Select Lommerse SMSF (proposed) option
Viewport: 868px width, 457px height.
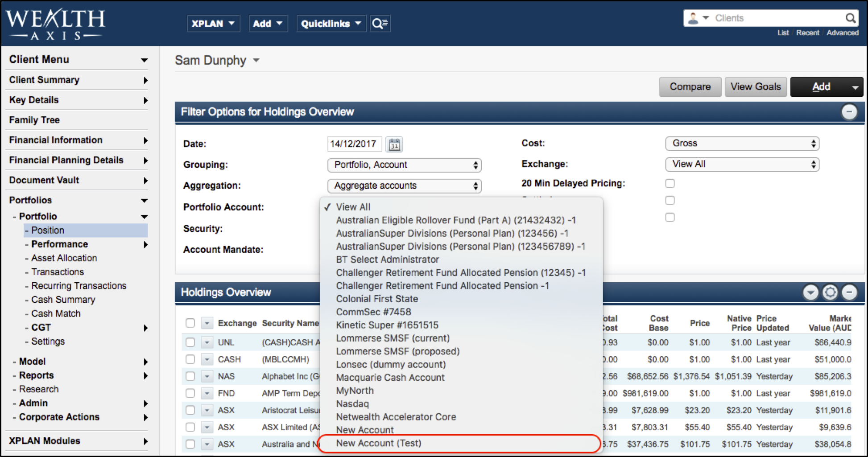point(398,351)
